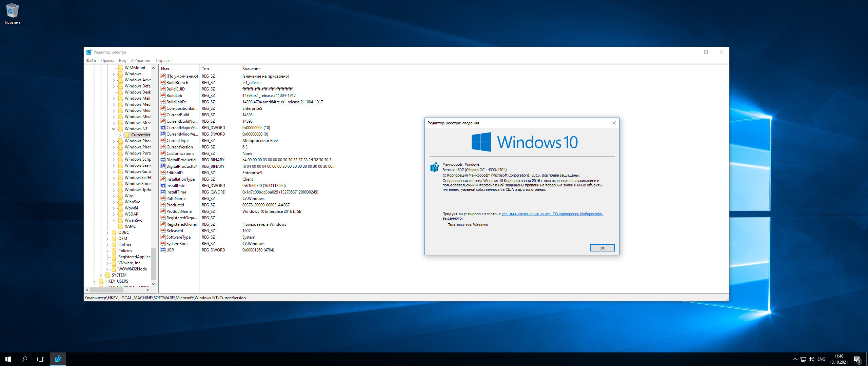Select the EditionID string icon
Viewport: 868px width, 366px height.
pyautogui.click(x=163, y=172)
